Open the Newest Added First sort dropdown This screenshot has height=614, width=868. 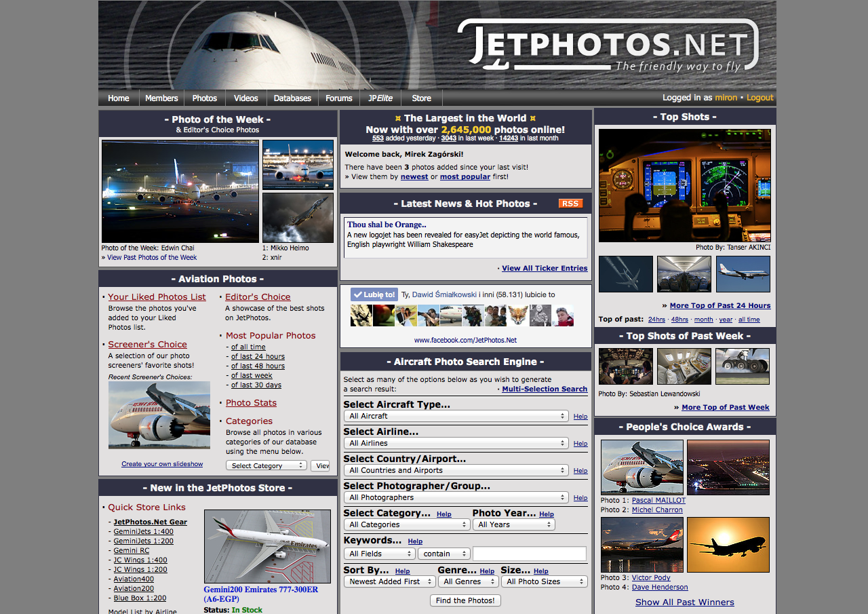click(389, 581)
